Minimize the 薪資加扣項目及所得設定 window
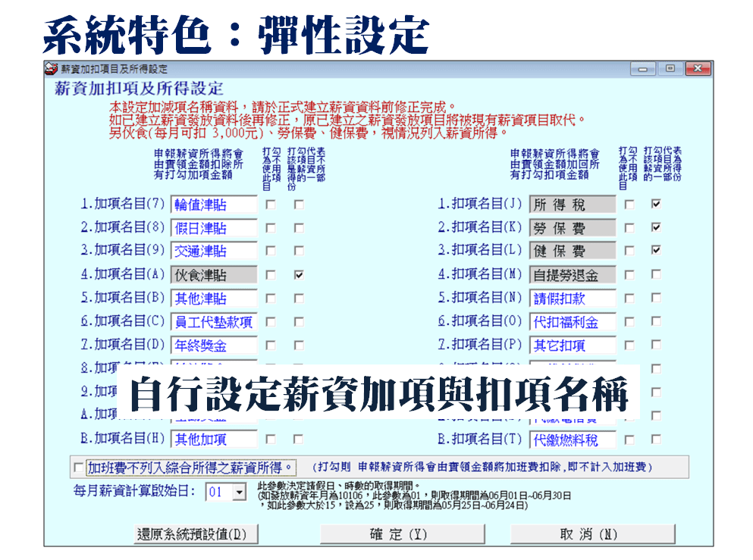 (643, 69)
